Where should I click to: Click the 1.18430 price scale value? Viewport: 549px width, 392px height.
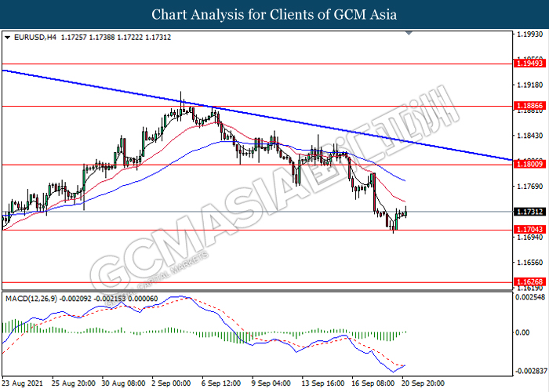pos(530,136)
